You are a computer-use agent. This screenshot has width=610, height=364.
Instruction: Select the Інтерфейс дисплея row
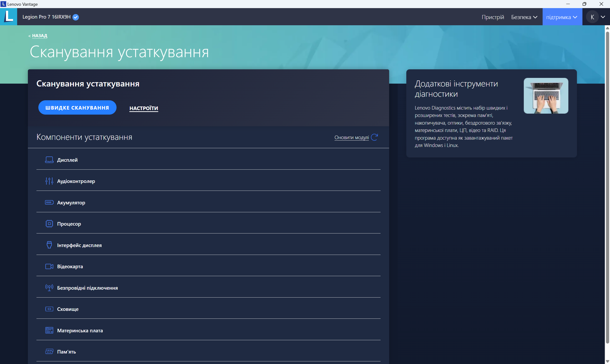click(208, 245)
